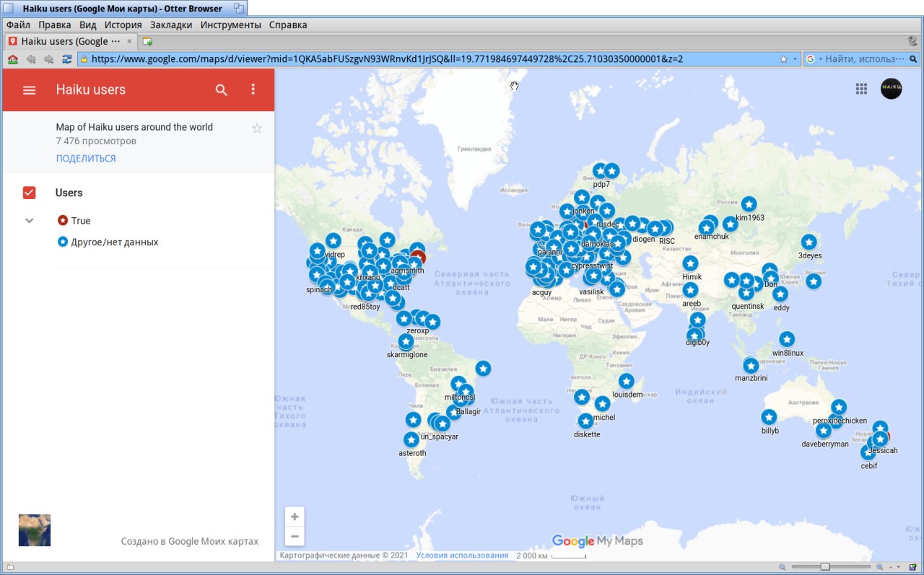This screenshot has width=924, height=575.
Task: Open a new tab with the plus icon
Action: pyautogui.click(x=147, y=41)
